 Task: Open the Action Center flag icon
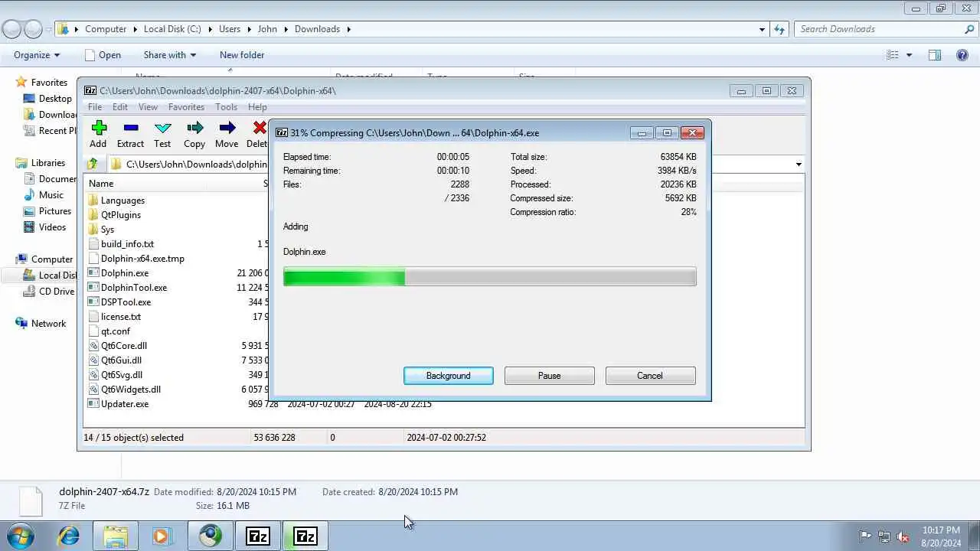[x=865, y=536]
